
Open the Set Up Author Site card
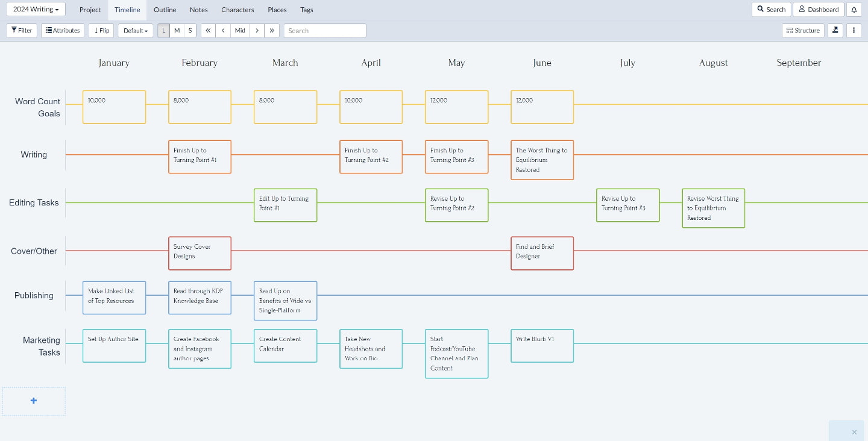[115, 346]
